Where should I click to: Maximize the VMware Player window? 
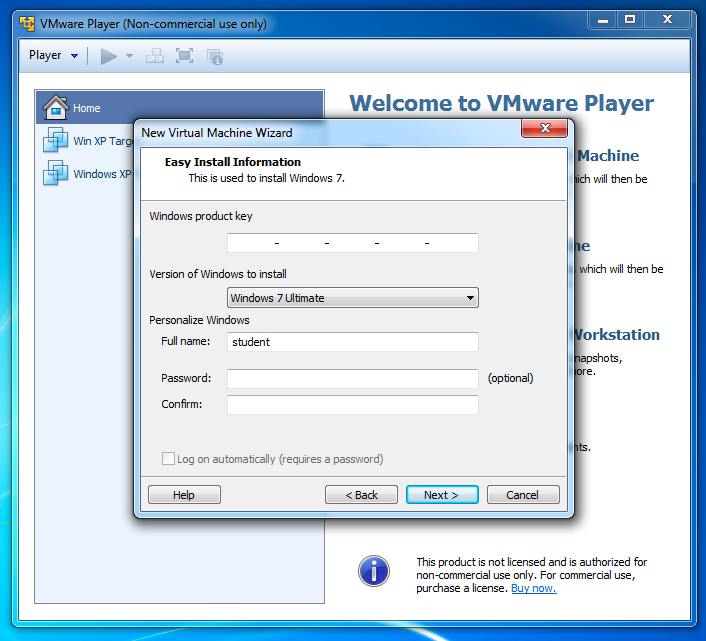pos(630,20)
